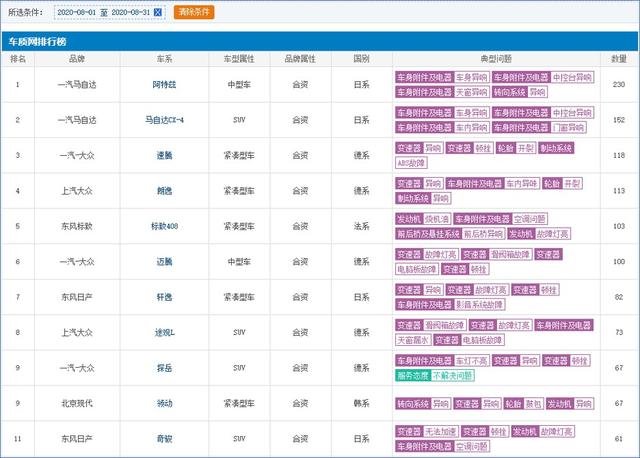Click the 韩系 country cell
The height and width of the screenshot is (458, 640).
[362, 403]
